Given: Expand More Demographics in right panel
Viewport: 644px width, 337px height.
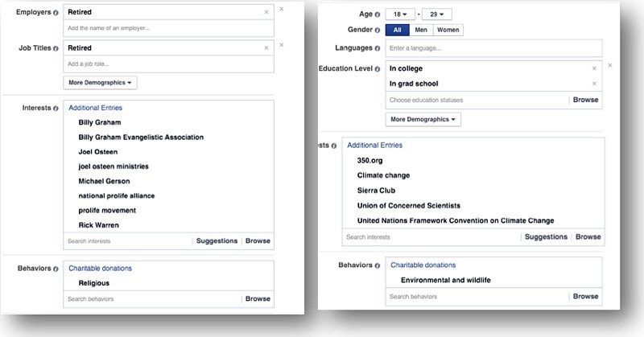Looking at the screenshot, I should [423, 120].
